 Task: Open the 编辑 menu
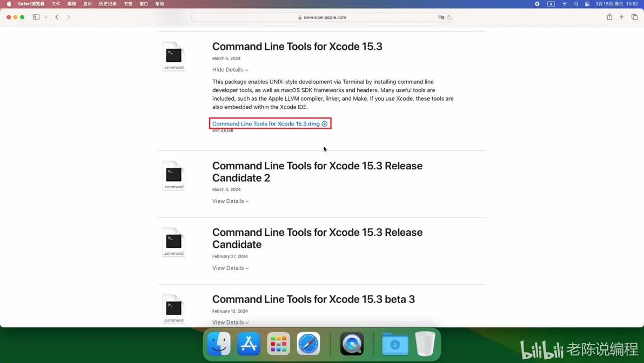click(x=71, y=4)
